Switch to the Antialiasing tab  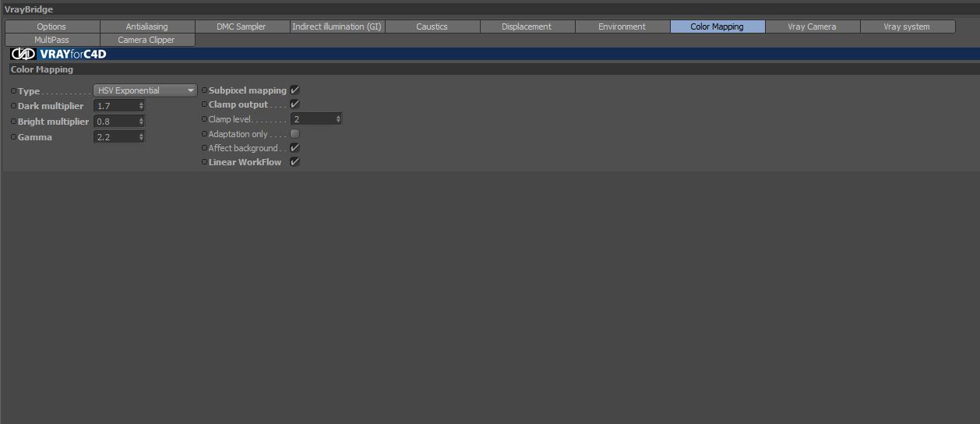[147, 26]
